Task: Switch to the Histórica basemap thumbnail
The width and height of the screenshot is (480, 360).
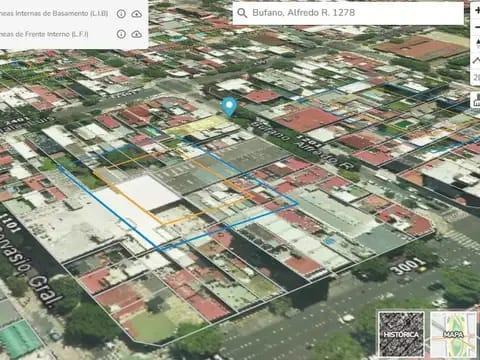Action: click(x=401, y=334)
